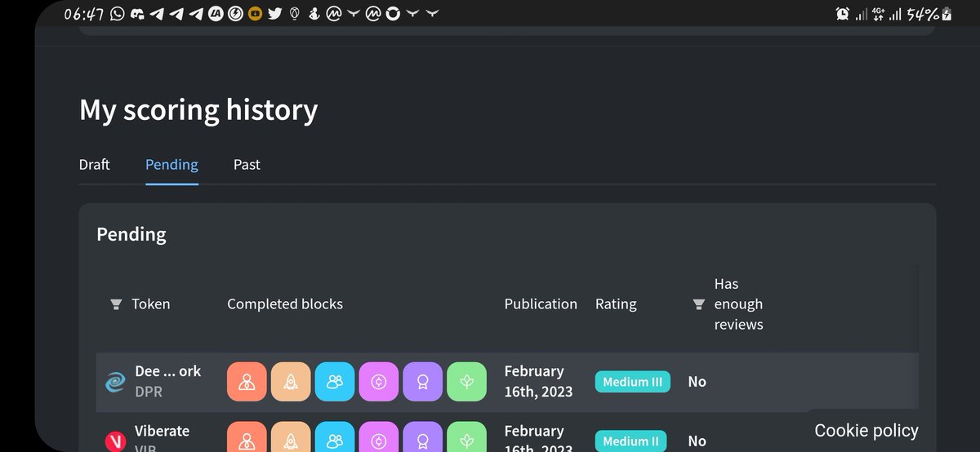Click the Viberate row publication date
This screenshot has height=452, width=980.
click(539, 437)
